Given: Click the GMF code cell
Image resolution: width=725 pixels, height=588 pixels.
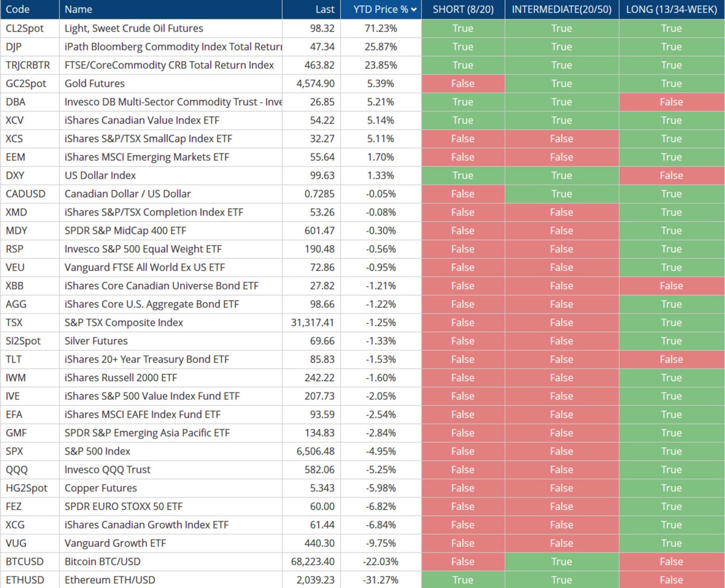Looking at the screenshot, I should (30, 433).
